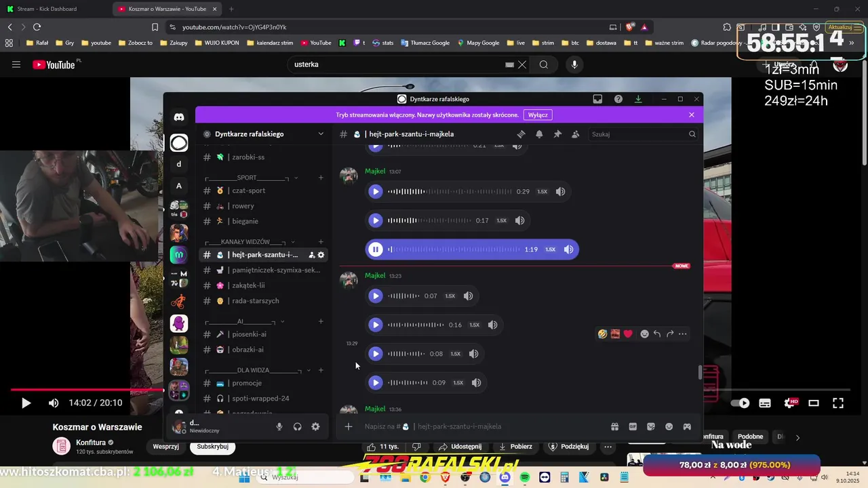Change 1.5X speed on 0:09 voice message
The height and width of the screenshot is (488, 868).
[458, 383]
